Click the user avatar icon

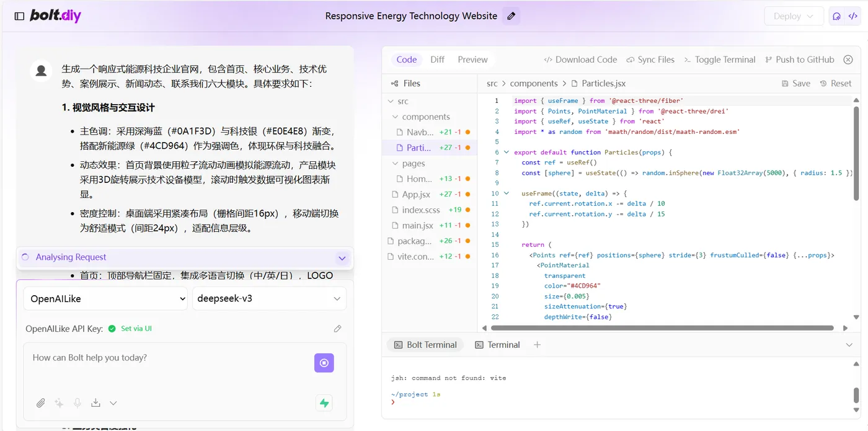click(41, 70)
